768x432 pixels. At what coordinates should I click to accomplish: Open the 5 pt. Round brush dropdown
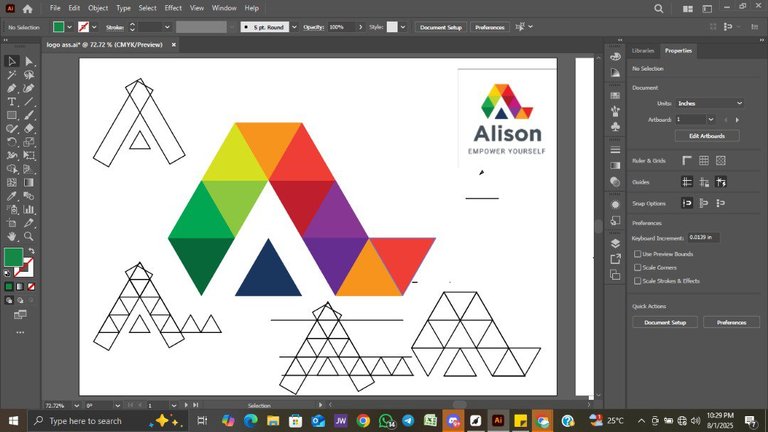[294, 27]
